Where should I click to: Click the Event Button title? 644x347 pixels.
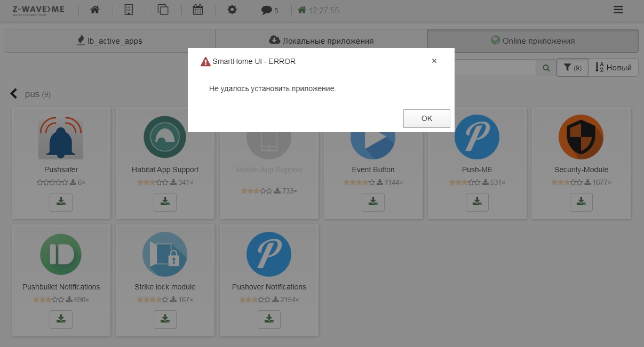point(373,170)
